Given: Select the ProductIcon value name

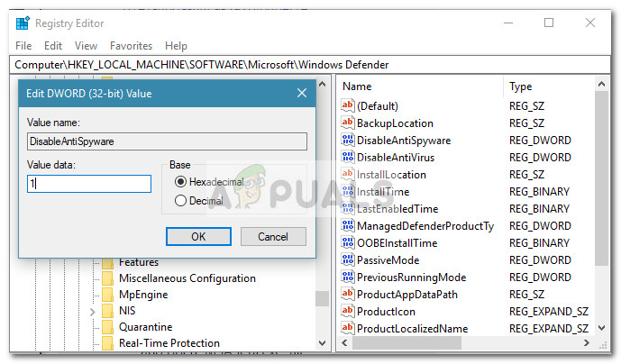Looking at the screenshot, I should point(386,312).
